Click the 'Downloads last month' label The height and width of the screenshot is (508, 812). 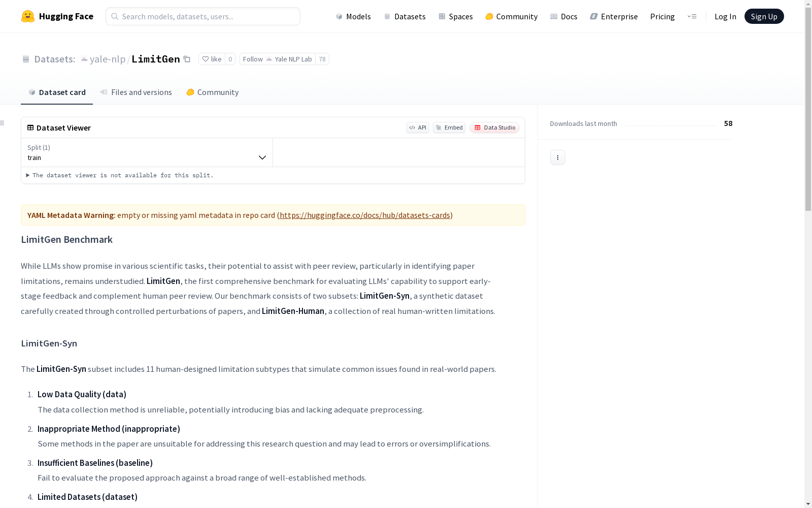(x=584, y=123)
